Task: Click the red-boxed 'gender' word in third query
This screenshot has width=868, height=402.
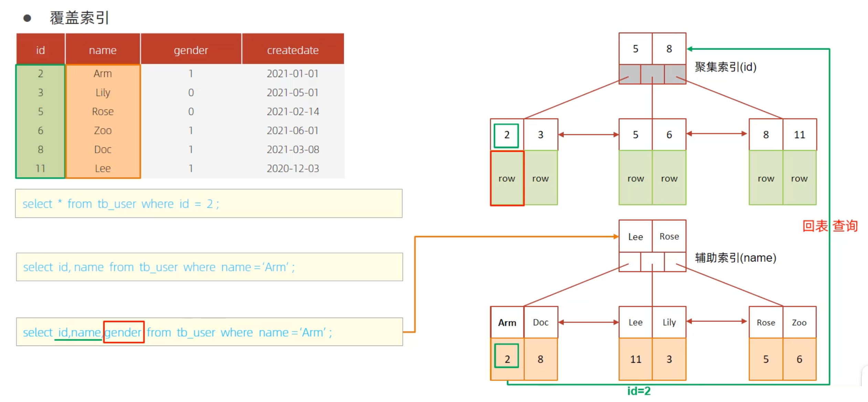Action: (124, 332)
